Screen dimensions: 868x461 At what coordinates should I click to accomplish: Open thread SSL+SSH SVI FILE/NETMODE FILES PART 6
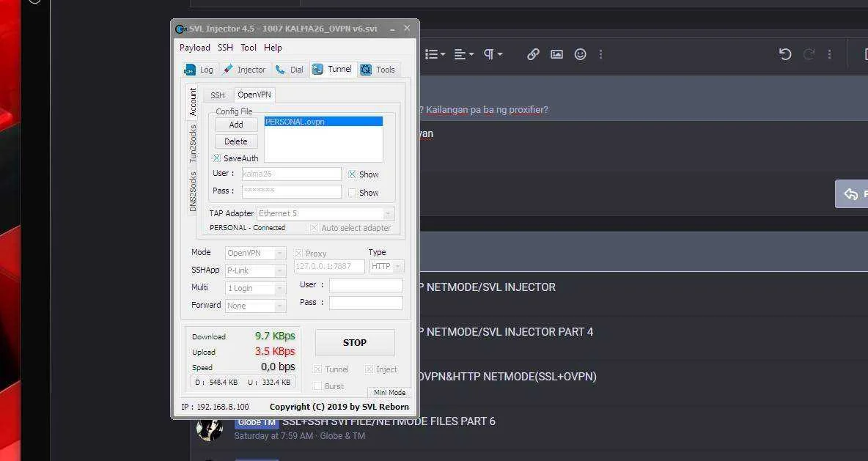tap(389, 421)
